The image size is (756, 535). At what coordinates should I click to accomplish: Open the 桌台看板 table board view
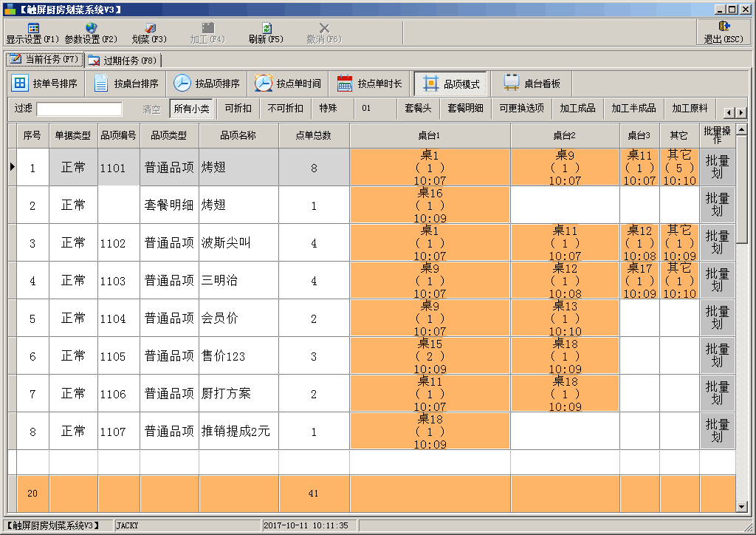pyautogui.click(x=532, y=84)
